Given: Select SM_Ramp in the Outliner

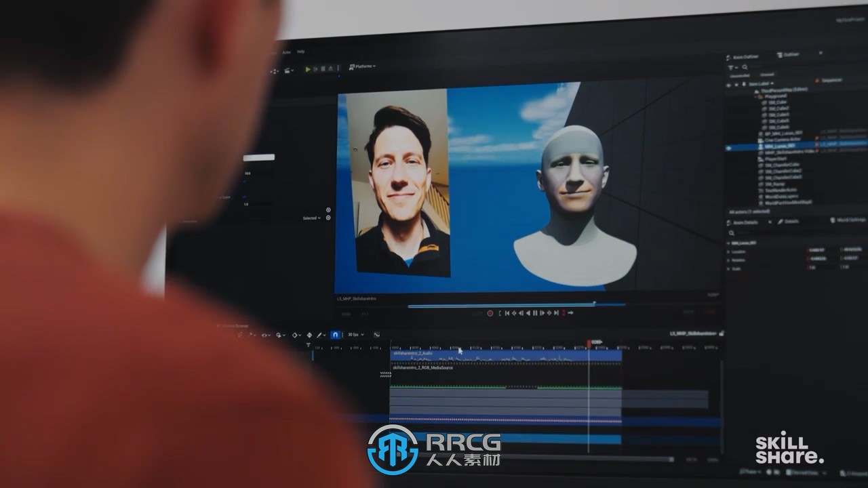Looking at the screenshot, I should (774, 184).
